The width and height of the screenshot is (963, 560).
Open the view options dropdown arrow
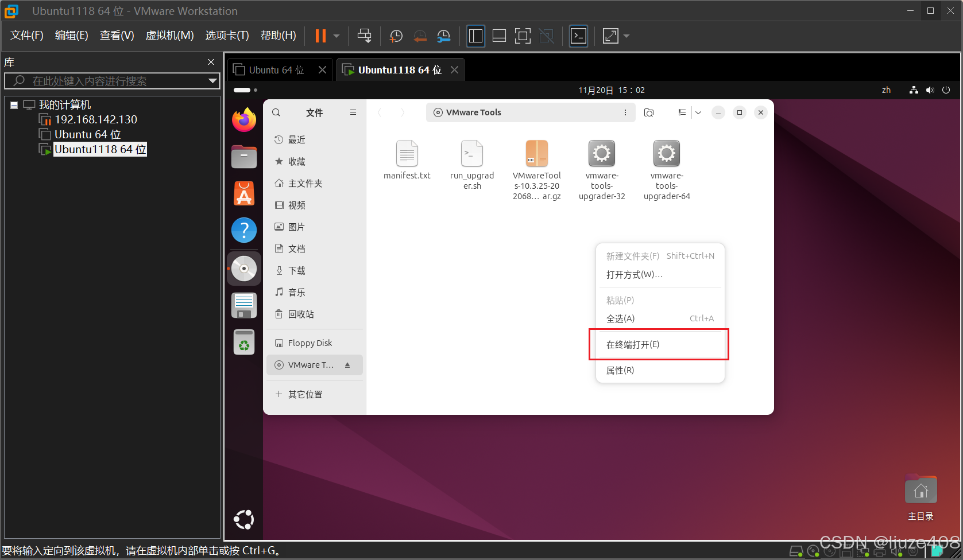tap(698, 112)
